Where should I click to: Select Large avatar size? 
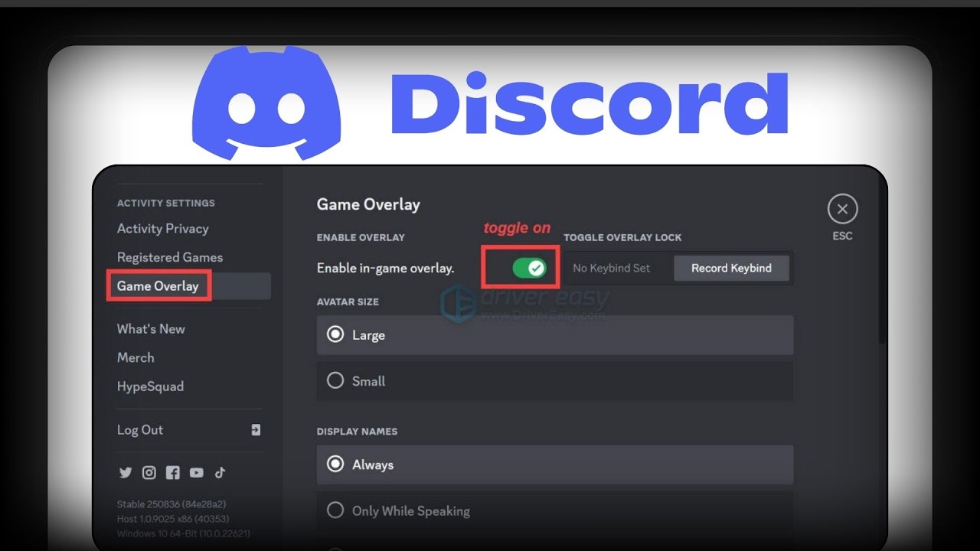[x=555, y=335]
